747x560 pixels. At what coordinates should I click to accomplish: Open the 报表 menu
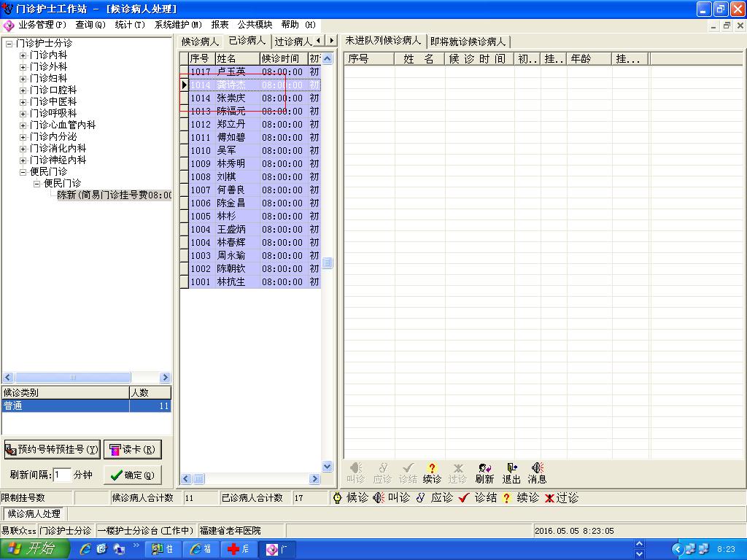pos(220,25)
